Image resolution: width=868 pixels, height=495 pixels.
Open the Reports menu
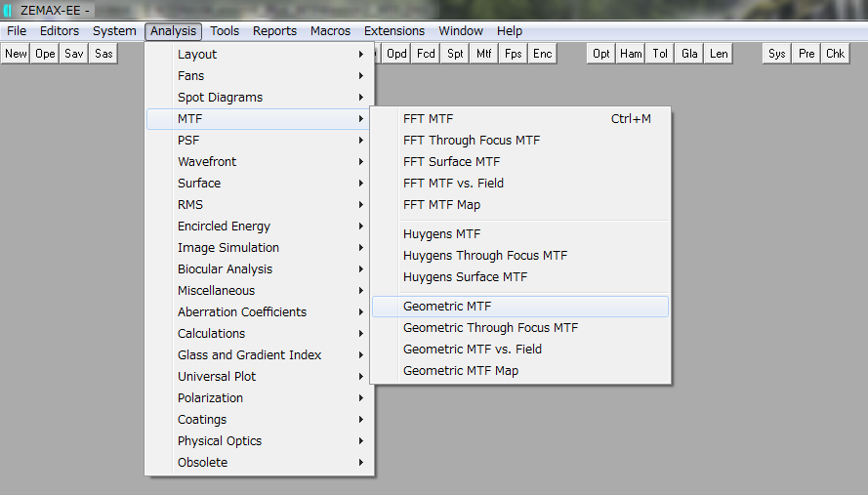pos(274,31)
